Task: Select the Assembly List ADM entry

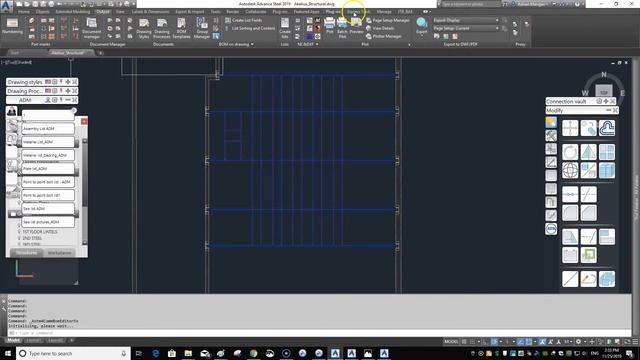Action: 48,129
